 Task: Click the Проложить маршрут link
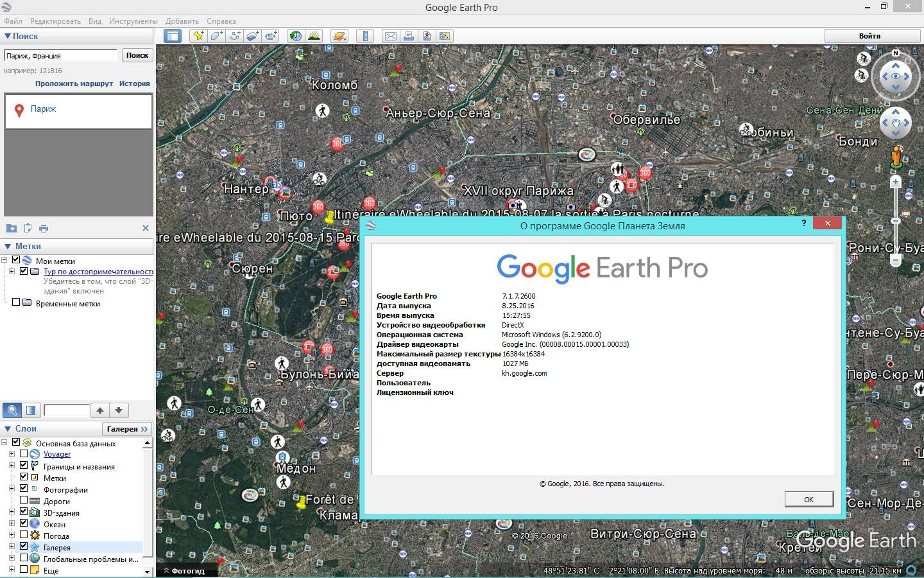point(74,83)
